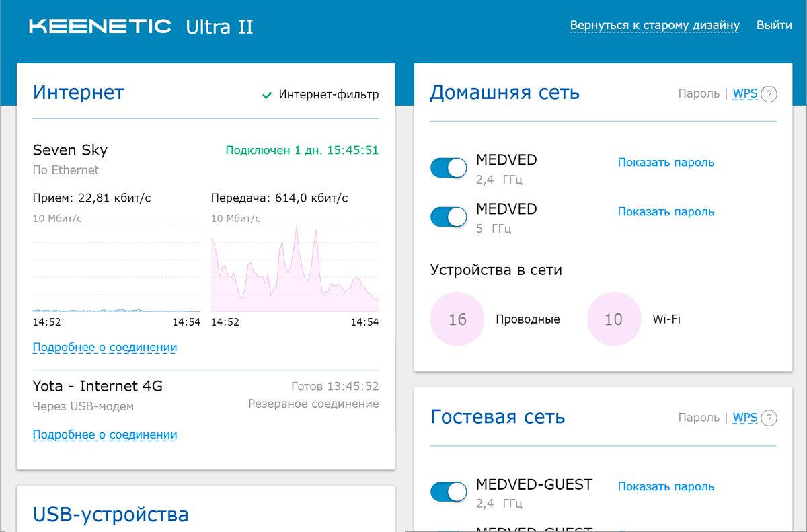Click Передача: 614,0 кбит/с value
807x532 pixels.
[279, 198]
